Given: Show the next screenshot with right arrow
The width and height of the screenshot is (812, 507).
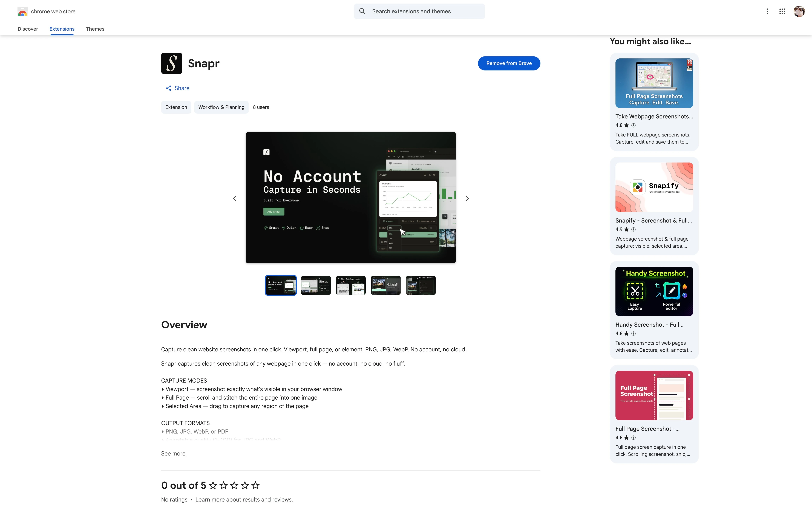Looking at the screenshot, I should tap(467, 198).
